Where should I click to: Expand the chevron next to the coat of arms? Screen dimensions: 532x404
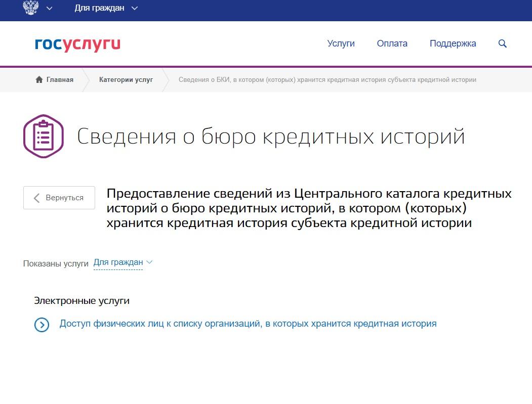pyautogui.click(x=49, y=8)
